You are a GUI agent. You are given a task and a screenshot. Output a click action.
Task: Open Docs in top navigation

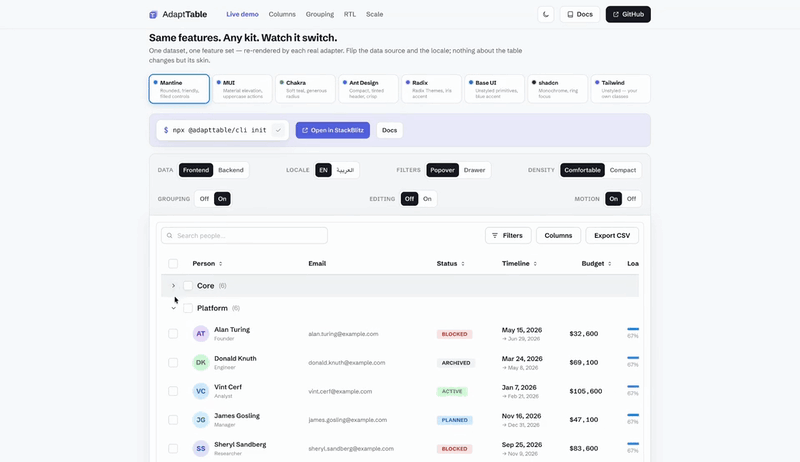(580, 14)
